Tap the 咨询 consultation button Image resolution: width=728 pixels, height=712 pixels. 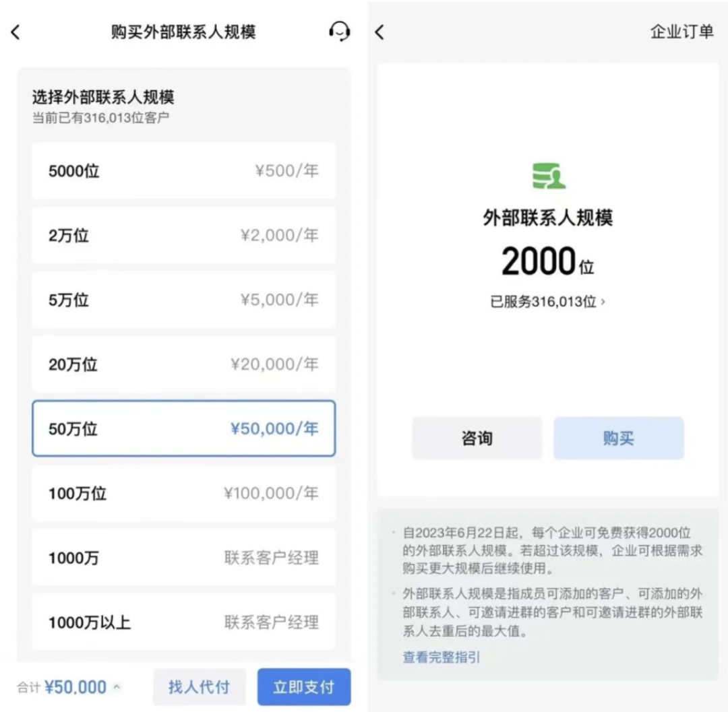coord(477,438)
